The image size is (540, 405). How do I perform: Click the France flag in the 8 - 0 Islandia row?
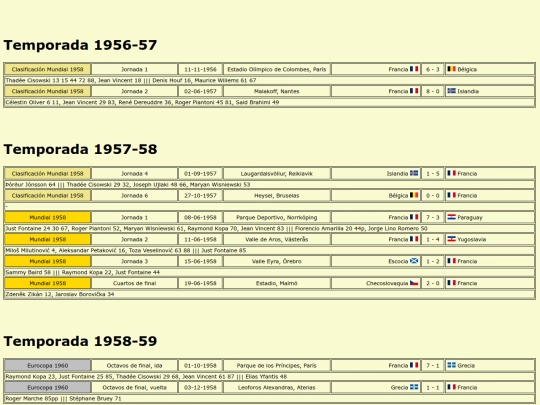tap(414, 91)
